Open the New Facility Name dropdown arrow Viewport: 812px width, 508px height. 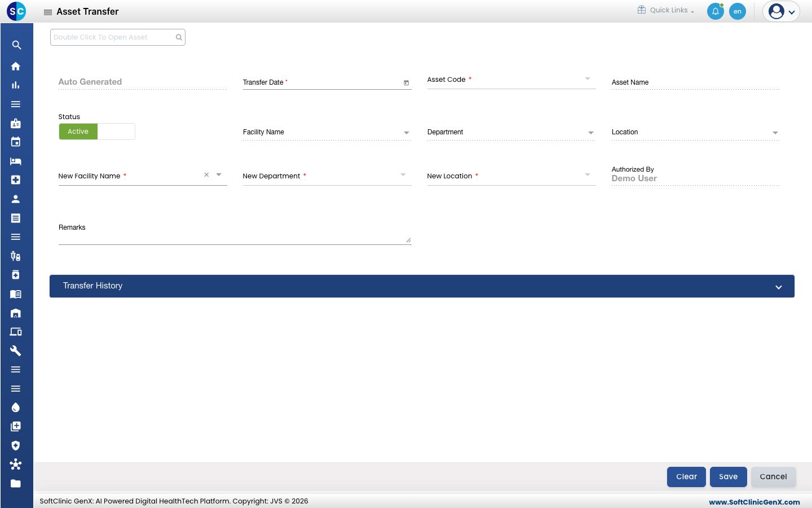(219, 175)
